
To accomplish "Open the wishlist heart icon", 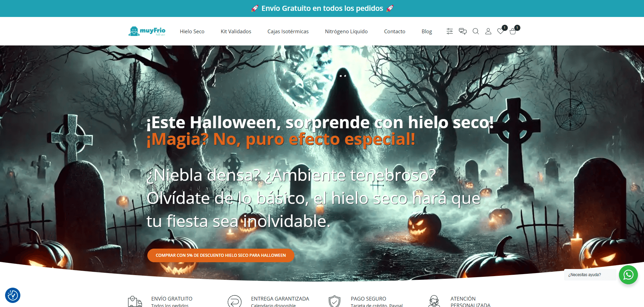I will coord(500,31).
